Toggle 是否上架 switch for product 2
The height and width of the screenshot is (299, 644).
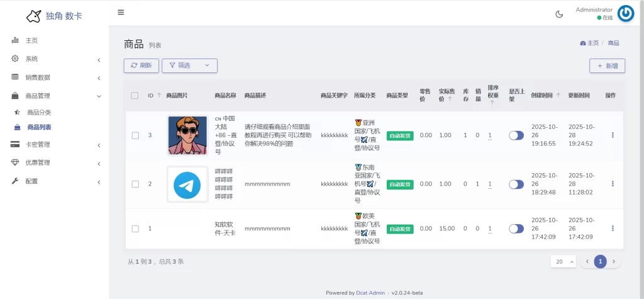tap(516, 184)
